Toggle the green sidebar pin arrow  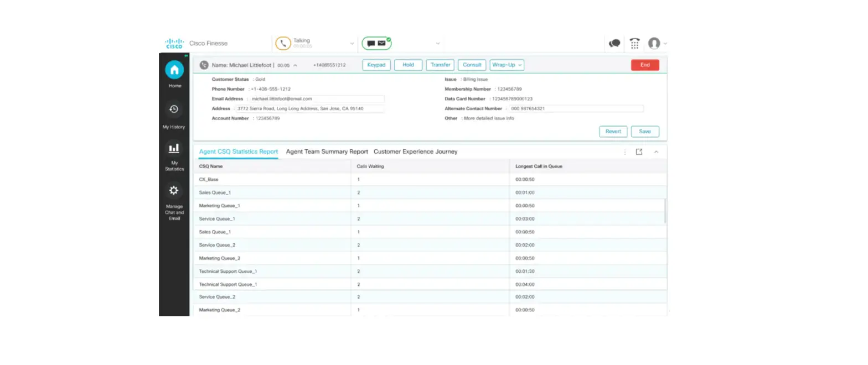pyautogui.click(x=187, y=55)
